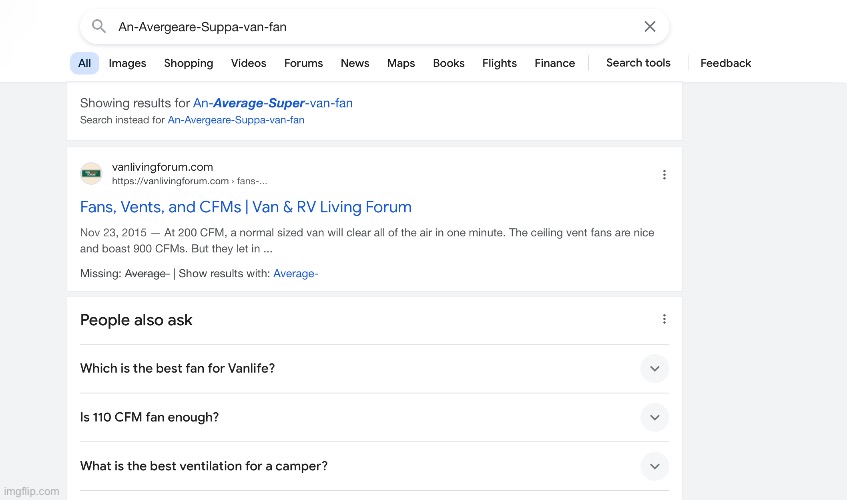Search instead for An-Avergeare-Suppa-van-fan
Image resolution: width=847 pixels, height=500 pixels.
coord(236,120)
